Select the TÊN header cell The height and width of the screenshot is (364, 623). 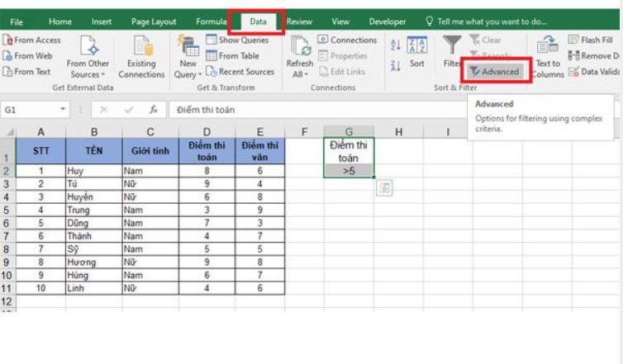[93, 151]
